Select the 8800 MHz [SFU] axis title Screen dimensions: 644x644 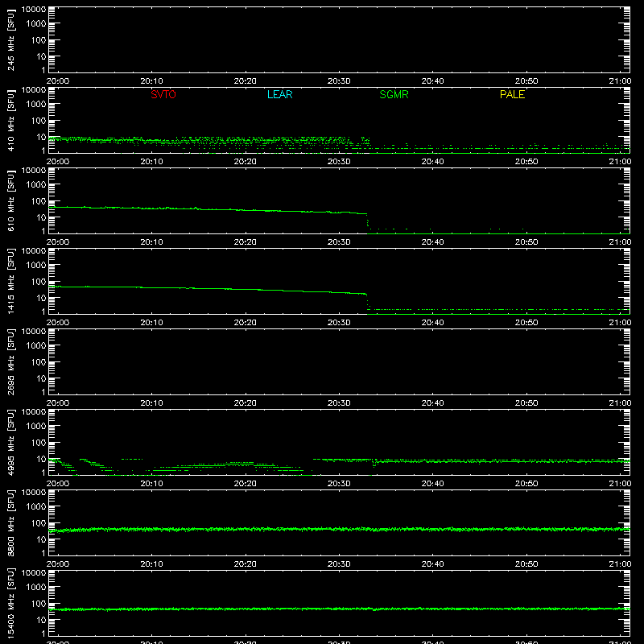(10, 523)
